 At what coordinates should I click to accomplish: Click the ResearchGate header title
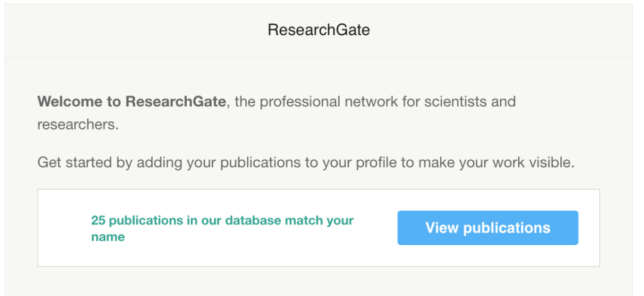coord(319,30)
